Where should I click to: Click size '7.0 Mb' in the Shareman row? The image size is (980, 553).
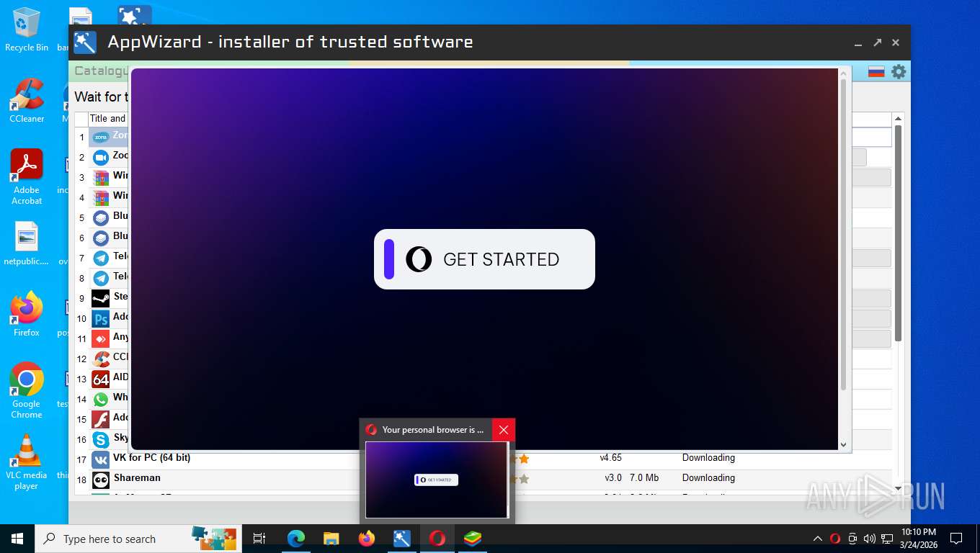pos(644,477)
